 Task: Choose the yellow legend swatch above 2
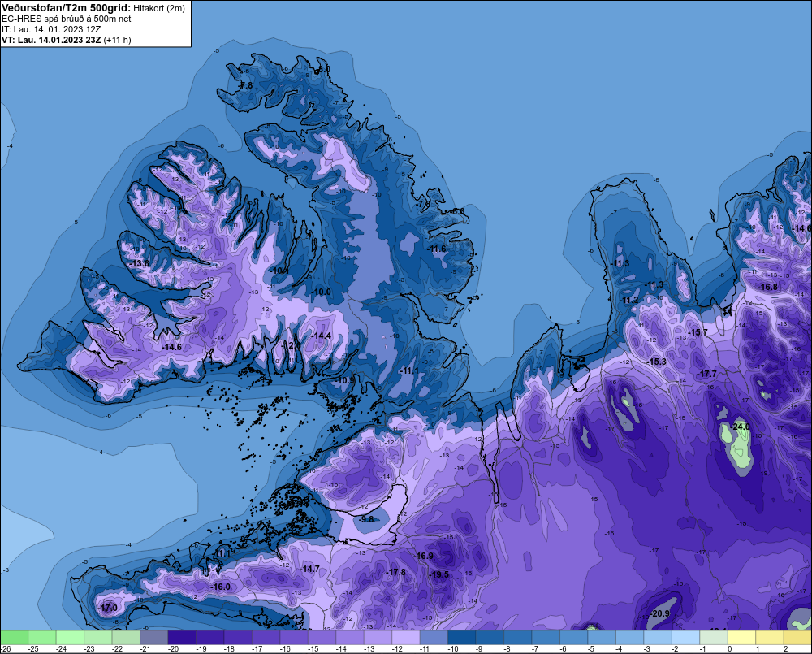click(797, 637)
